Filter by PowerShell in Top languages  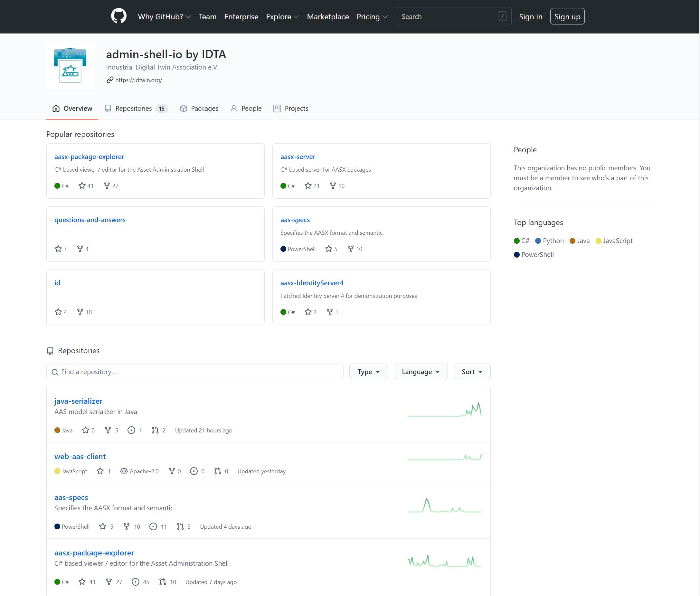[x=534, y=255]
